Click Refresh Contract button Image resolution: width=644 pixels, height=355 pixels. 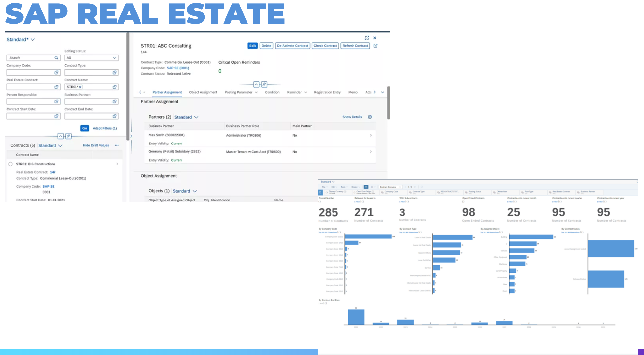tap(355, 46)
